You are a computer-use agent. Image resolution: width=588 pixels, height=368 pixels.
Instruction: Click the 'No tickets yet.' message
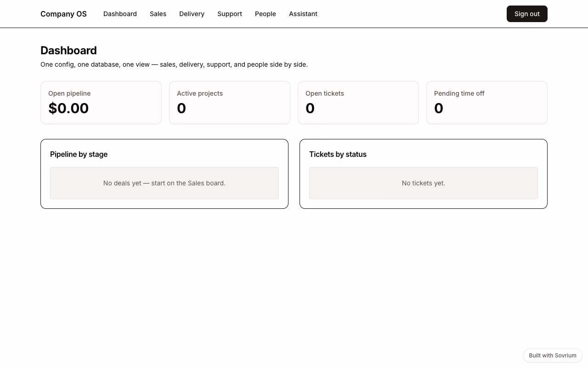click(424, 183)
